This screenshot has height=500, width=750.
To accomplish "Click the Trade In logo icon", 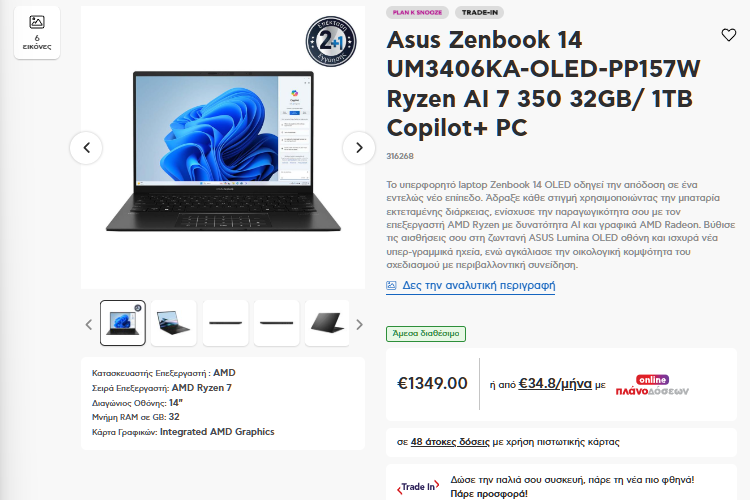I will [418, 487].
